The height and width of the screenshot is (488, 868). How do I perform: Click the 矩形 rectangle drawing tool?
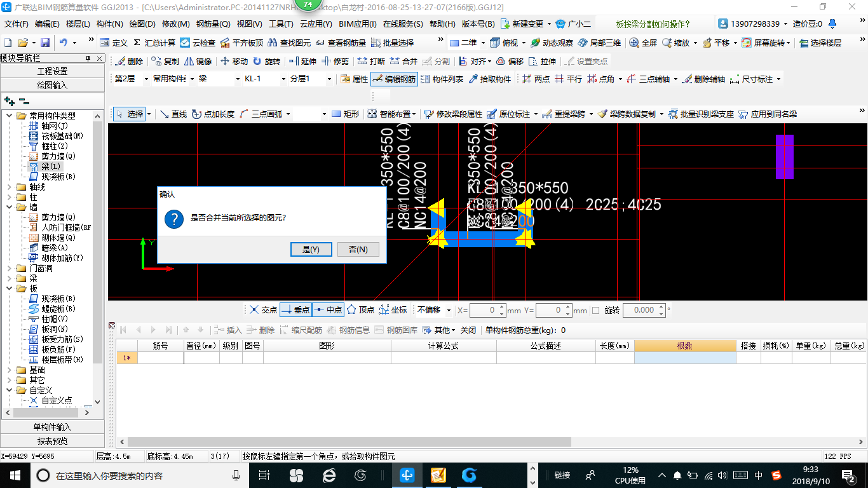(345, 114)
